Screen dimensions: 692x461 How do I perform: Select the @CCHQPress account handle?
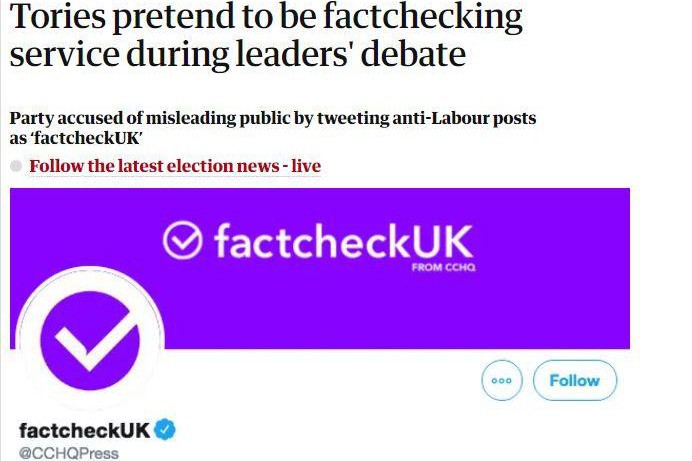coord(68,453)
